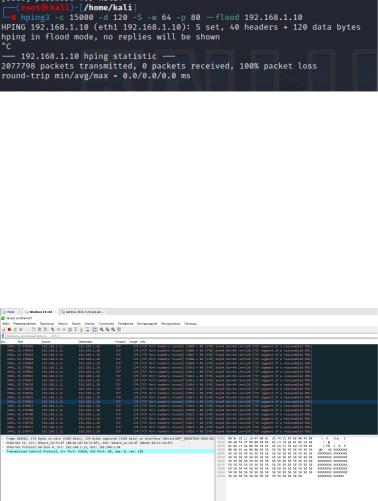Screen dimensions: 378x501
Task: Reset packet text to normal size
Action: pos(113,329)
